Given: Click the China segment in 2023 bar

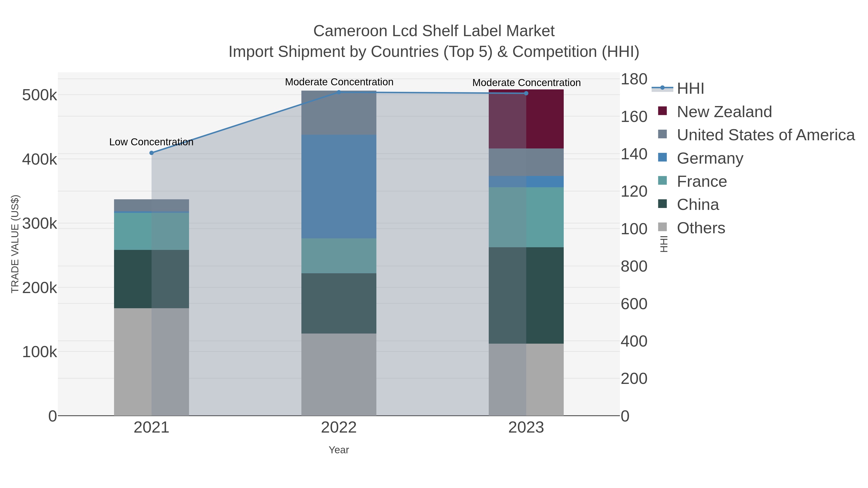Looking at the screenshot, I should coord(526,295).
